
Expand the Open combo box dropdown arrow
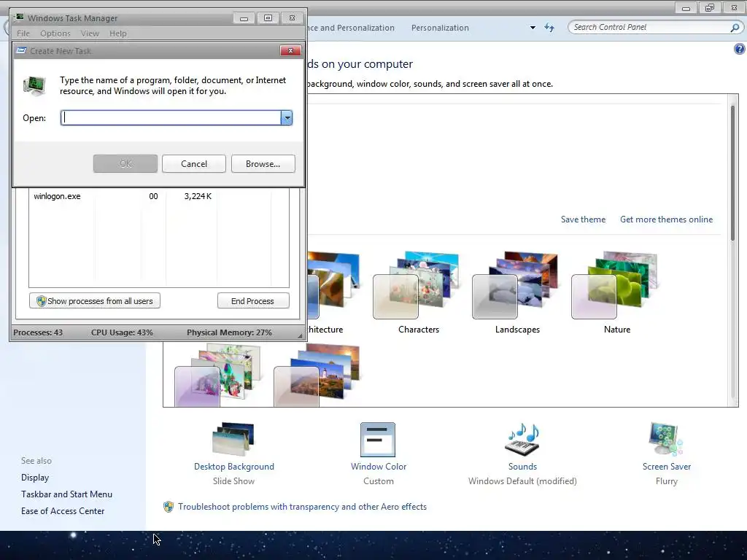coord(286,117)
